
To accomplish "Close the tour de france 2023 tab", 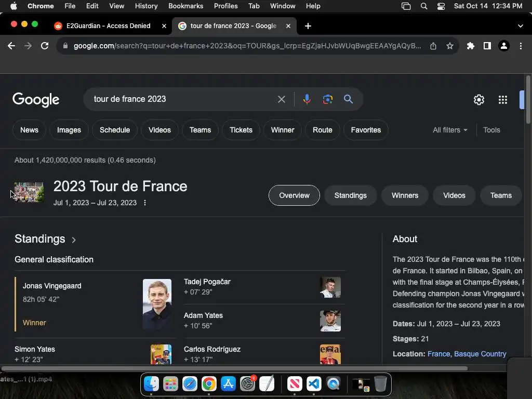I will [288, 26].
